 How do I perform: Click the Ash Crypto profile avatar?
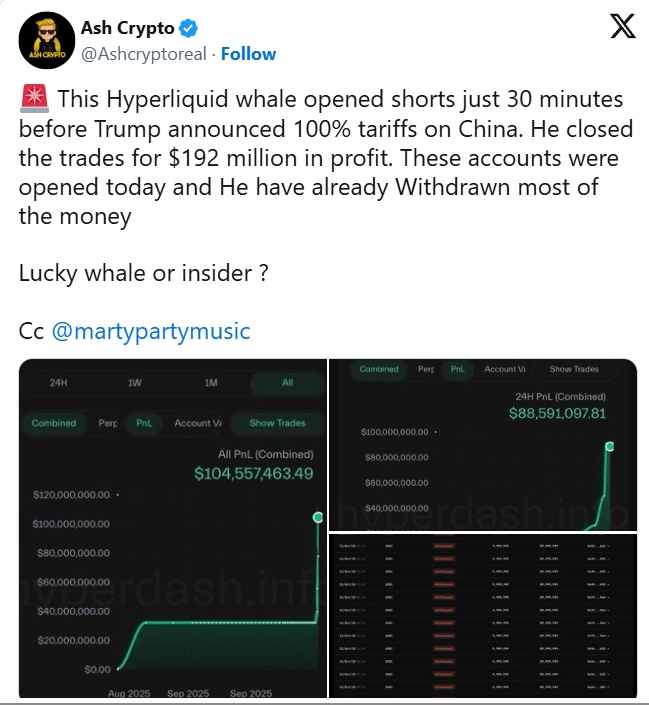(41, 39)
